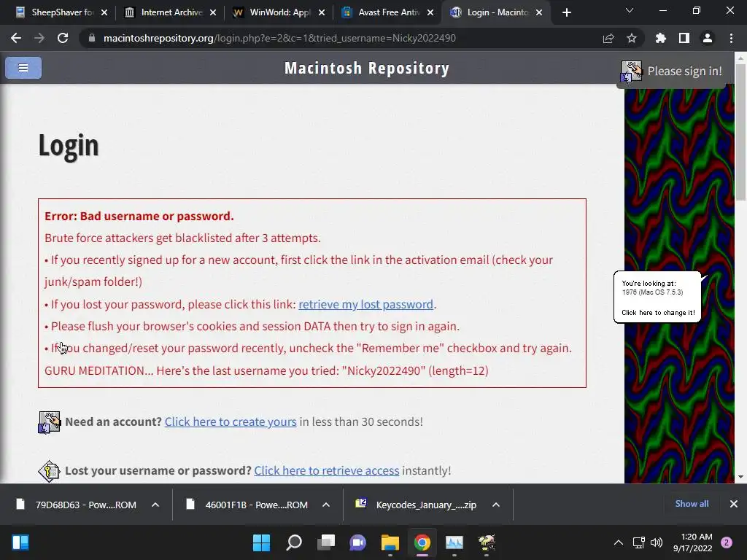747x560 pixels.
Task: Reload the current page
Action: 63,38
